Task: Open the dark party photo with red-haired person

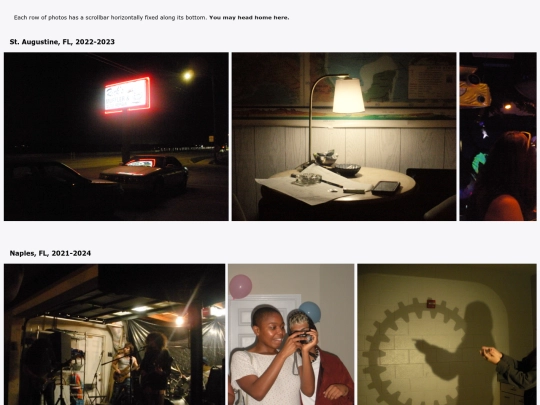Action: click(x=498, y=136)
